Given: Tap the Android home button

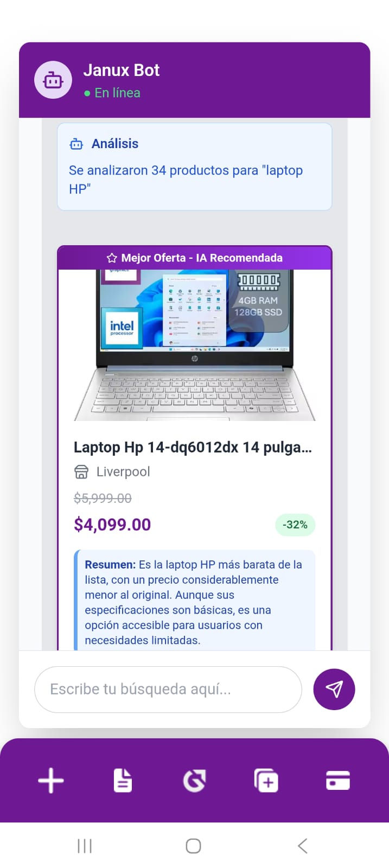Looking at the screenshot, I should point(194,846).
